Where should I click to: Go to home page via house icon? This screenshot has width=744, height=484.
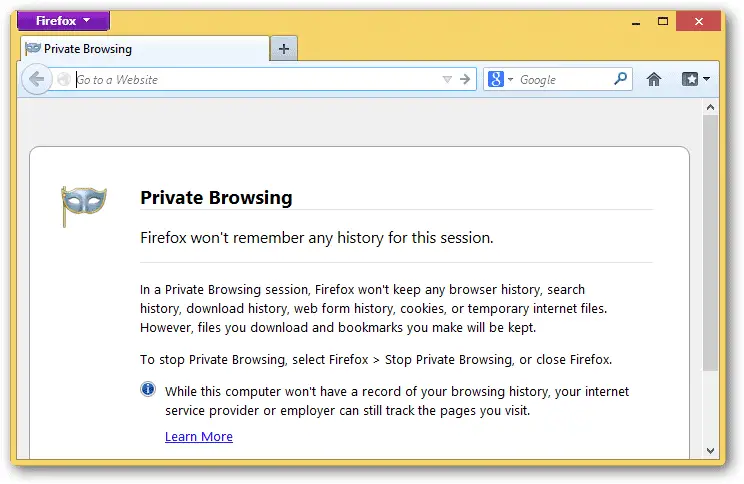pos(654,79)
